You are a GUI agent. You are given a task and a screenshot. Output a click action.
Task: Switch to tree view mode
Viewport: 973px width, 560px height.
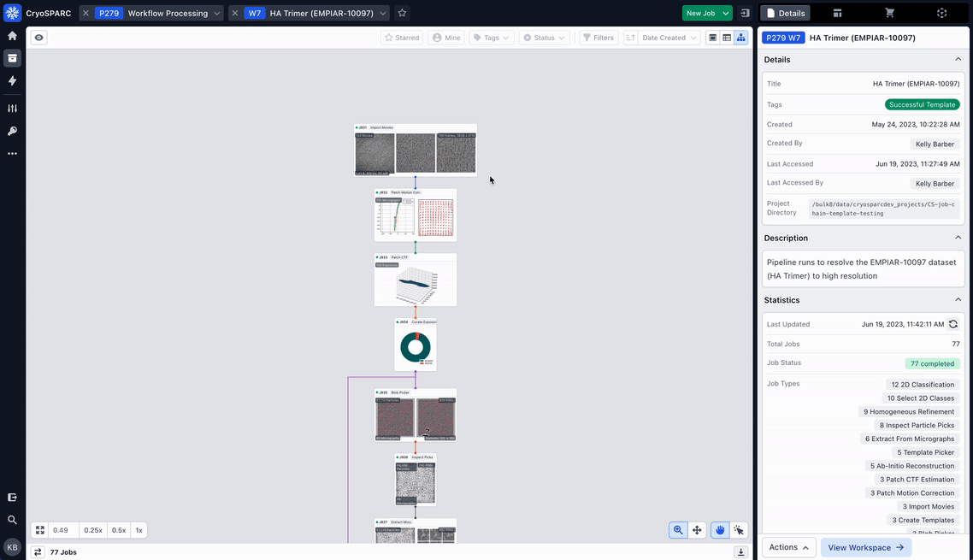pyautogui.click(x=740, y=38)
